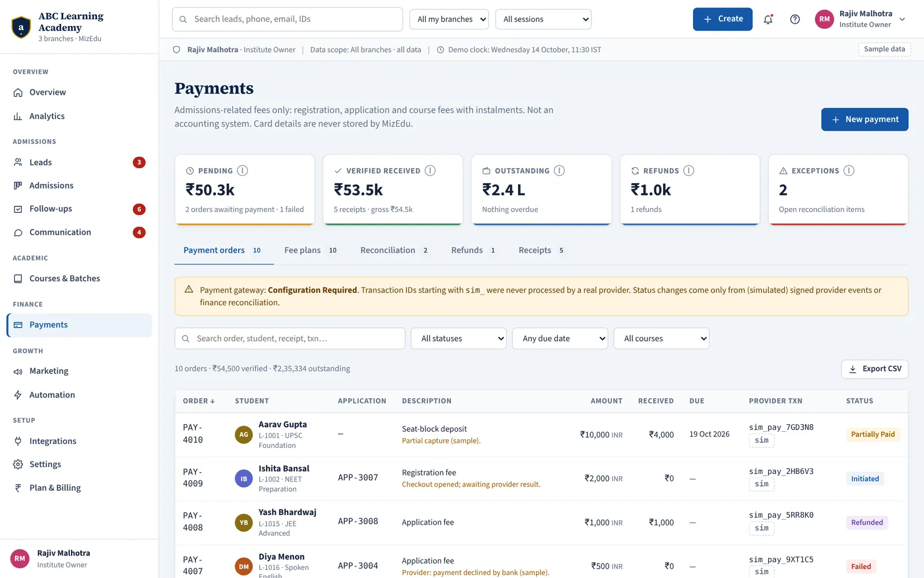Switch to the Refunds tab
This screenshot has width=924, height=578.
[x=474, y=250]
